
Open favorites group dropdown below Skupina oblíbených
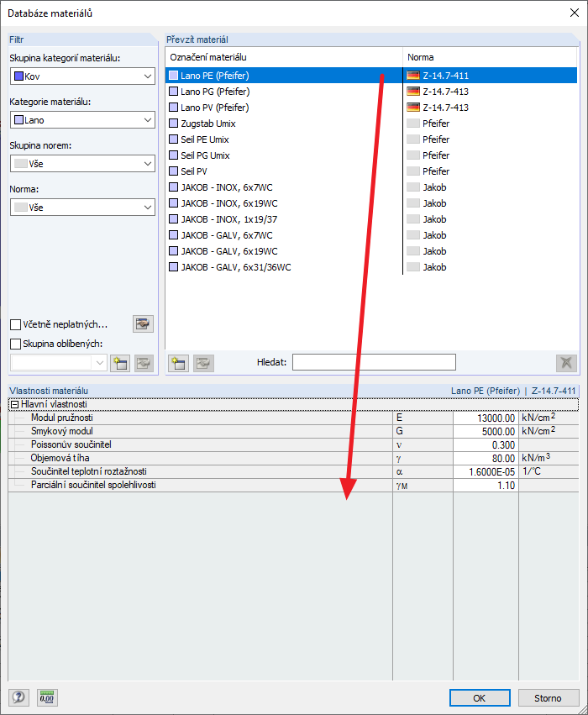pyautogui.click(x=59, y=363)
